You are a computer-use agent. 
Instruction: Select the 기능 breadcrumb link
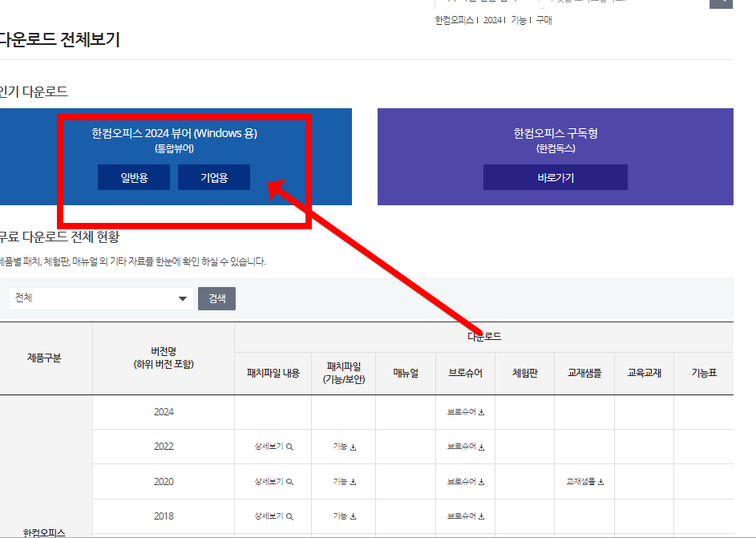click(521, 20)
